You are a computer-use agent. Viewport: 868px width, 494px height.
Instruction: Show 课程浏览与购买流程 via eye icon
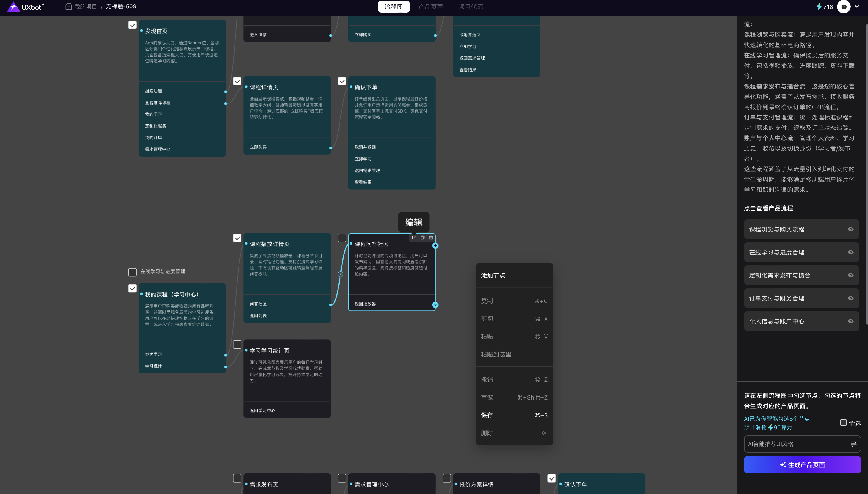850,229
